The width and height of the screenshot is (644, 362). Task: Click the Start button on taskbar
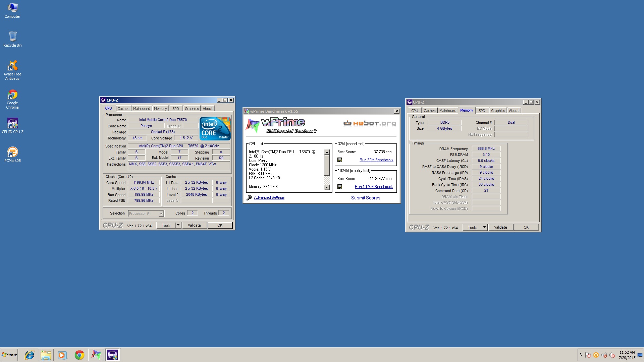(9, 355)
